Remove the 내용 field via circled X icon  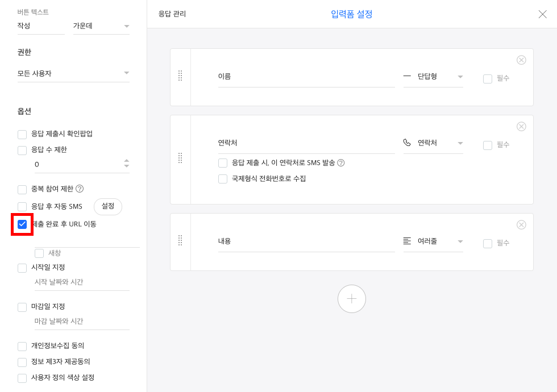(x=521, y=225)
